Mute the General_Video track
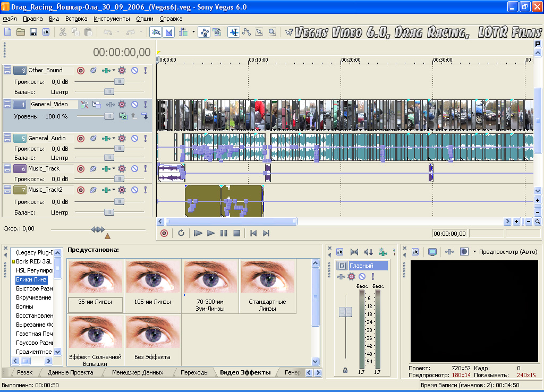This screenshot has width=544, height=392. 134,105
